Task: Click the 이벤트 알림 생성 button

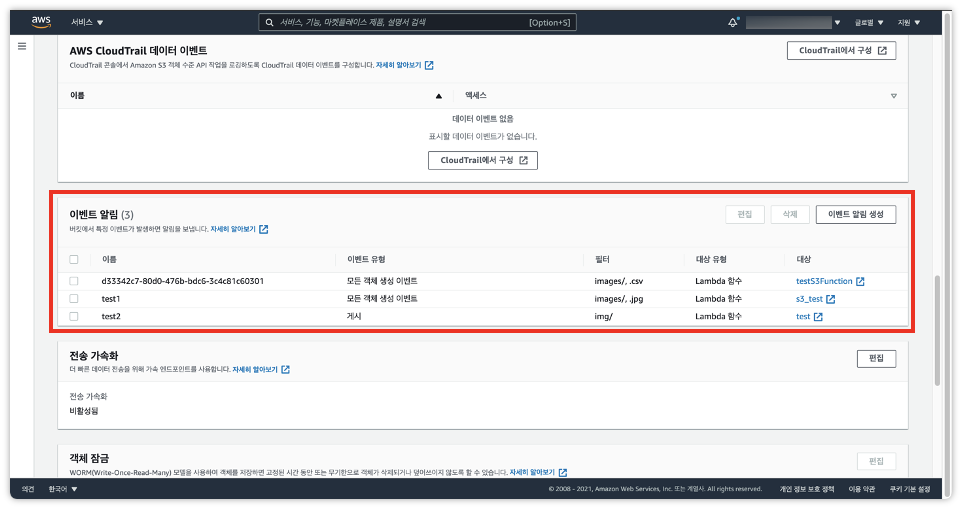Action: pyautogui.click(x=855, y=214)
